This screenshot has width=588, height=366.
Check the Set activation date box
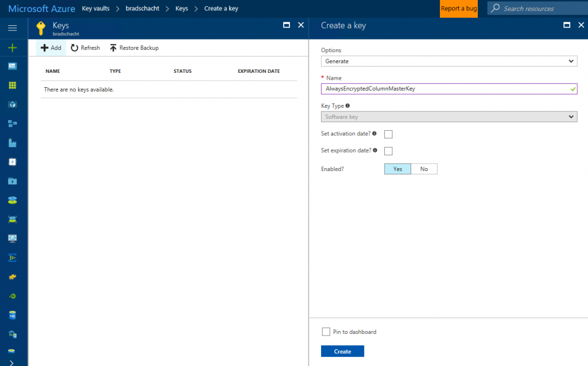[388, 134]
